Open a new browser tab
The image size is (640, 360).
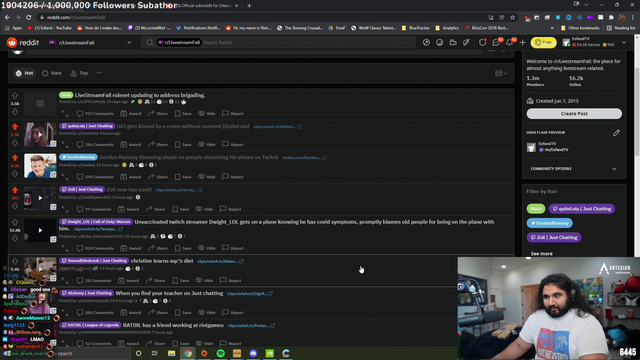click(x=249, y=6)
